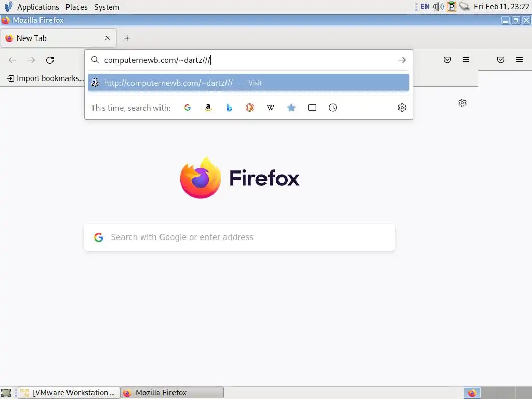Open the left Pocket save icon
The width and height of the screenshot is (532, 399).
pos(447,60)
